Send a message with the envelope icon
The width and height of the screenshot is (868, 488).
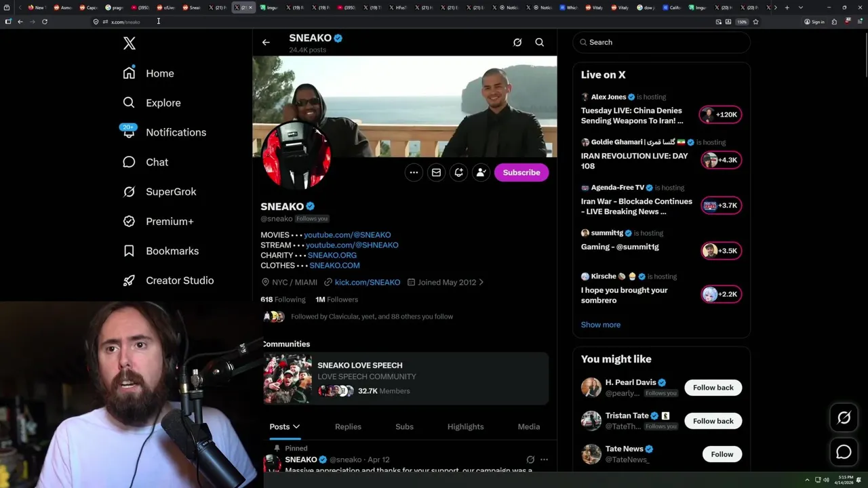pyautogui.click(x=436, y=172)
